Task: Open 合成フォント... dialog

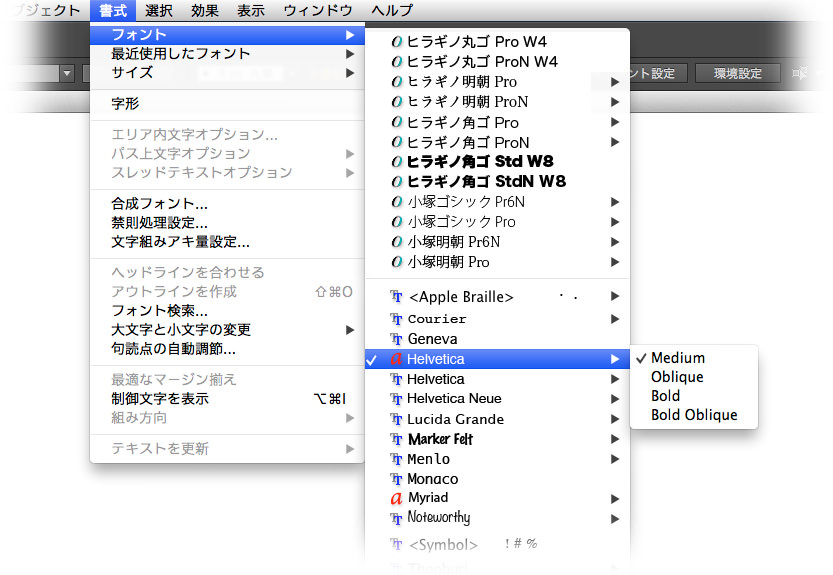Action: click(x=227, y=204)
